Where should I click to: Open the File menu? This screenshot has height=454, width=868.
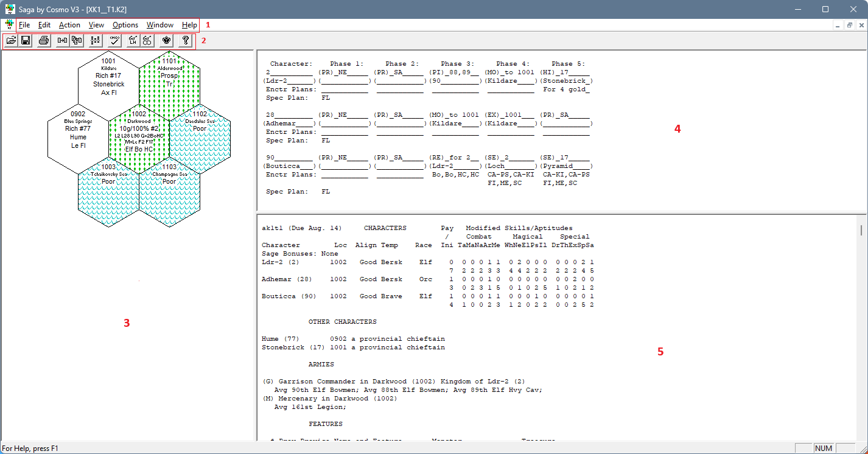tap(24, 25)
